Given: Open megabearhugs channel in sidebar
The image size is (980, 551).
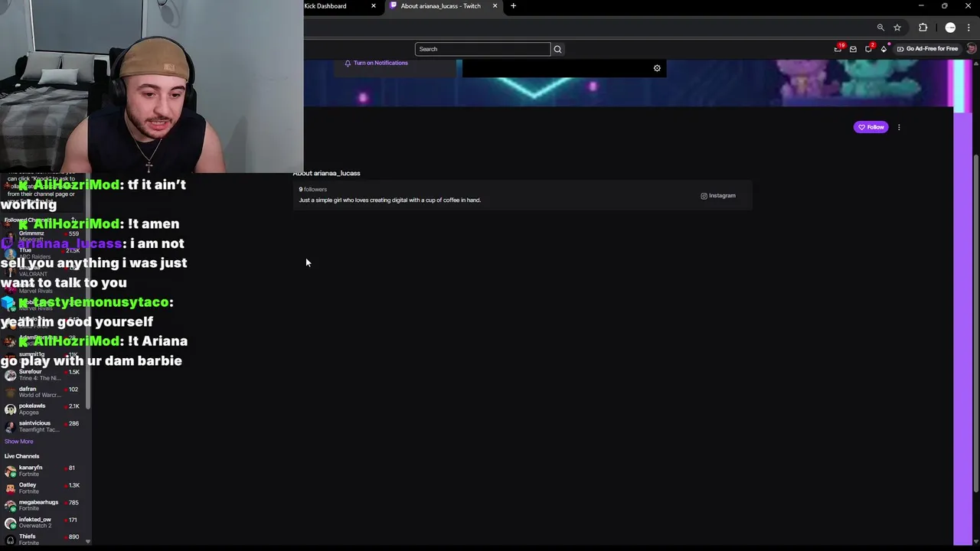Looking at the screenshot, I should pos(44,505).
